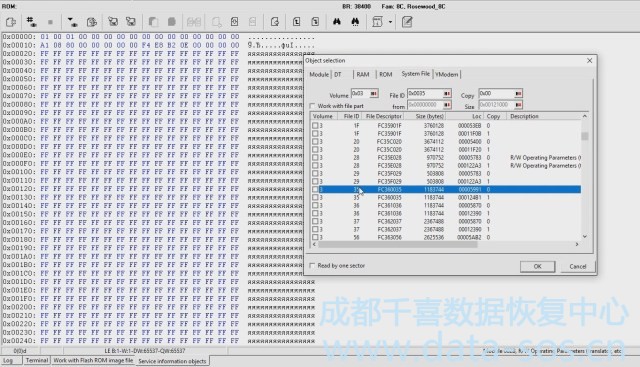This screenshot has width=640, height=367.
Task: Click the page with zero toolbar icon
Action: point(235,22)
